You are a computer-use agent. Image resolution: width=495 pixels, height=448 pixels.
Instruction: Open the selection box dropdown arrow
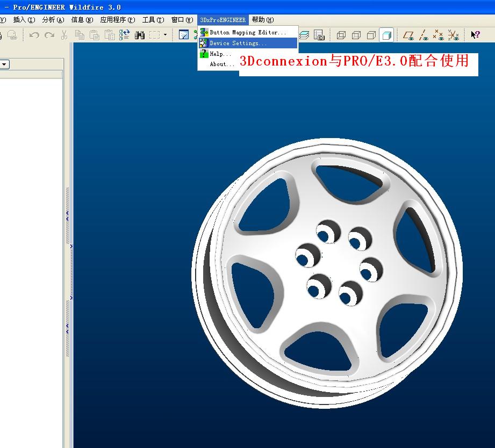pos(165,35)
